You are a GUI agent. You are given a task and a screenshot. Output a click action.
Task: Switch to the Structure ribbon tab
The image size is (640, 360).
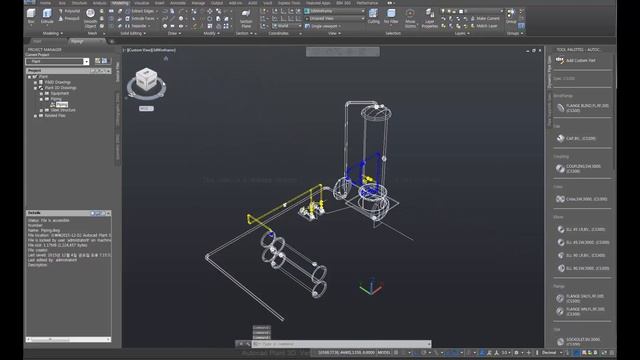tap(80, 3)
